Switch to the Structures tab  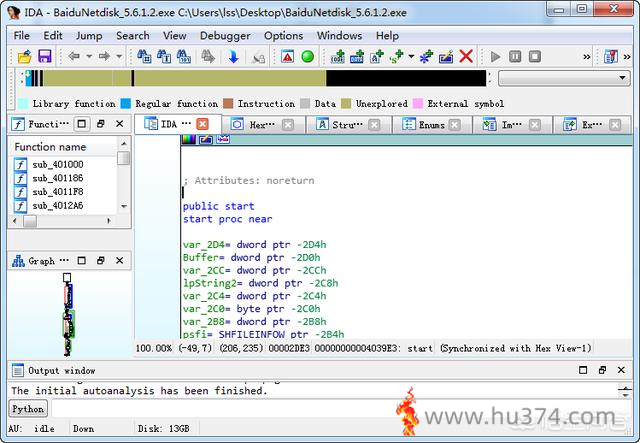pyautogui.click(x=348, y=125)
